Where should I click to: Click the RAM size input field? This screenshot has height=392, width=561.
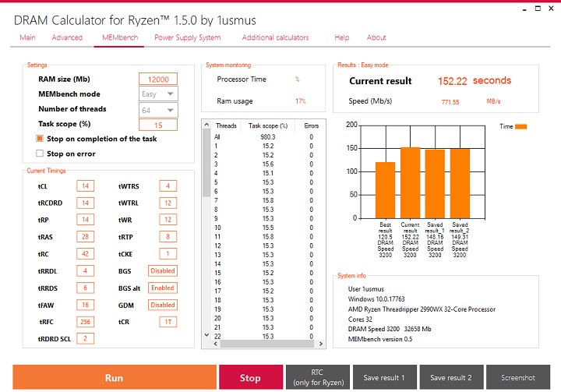[158, 79]
